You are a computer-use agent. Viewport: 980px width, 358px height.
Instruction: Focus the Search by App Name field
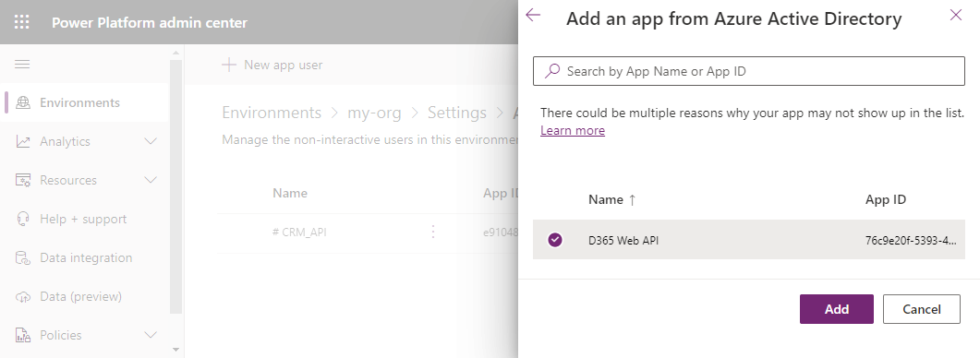coord(749,71)
